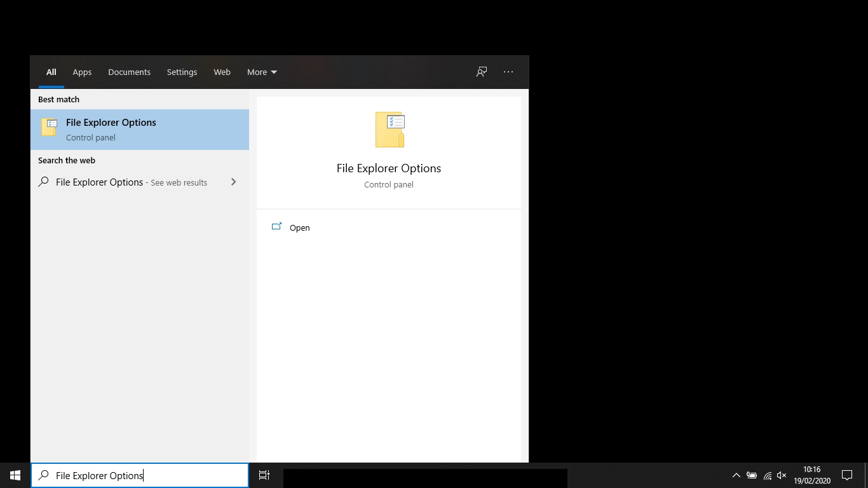Image resolution: width=868 pixels, height=488 pixels.
Task: Switch to the Apps tab
Action: (x=82, y=72)
